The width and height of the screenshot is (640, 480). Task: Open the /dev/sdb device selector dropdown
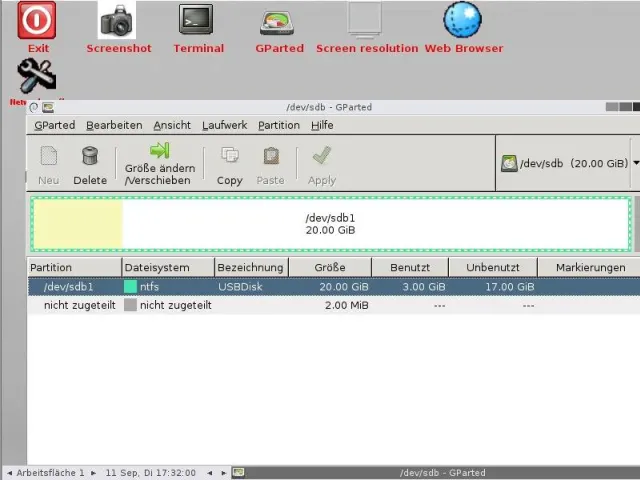click(x=569, y=163)
